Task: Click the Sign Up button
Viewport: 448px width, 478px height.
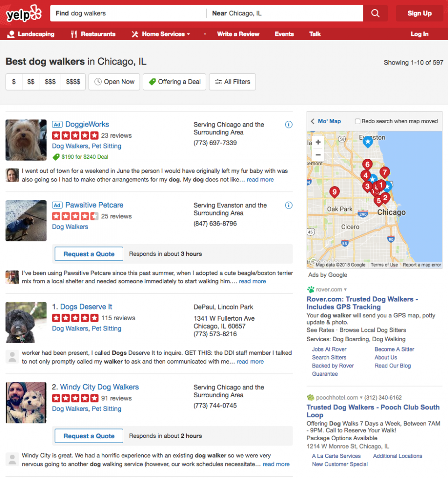Action: [420, 14]
